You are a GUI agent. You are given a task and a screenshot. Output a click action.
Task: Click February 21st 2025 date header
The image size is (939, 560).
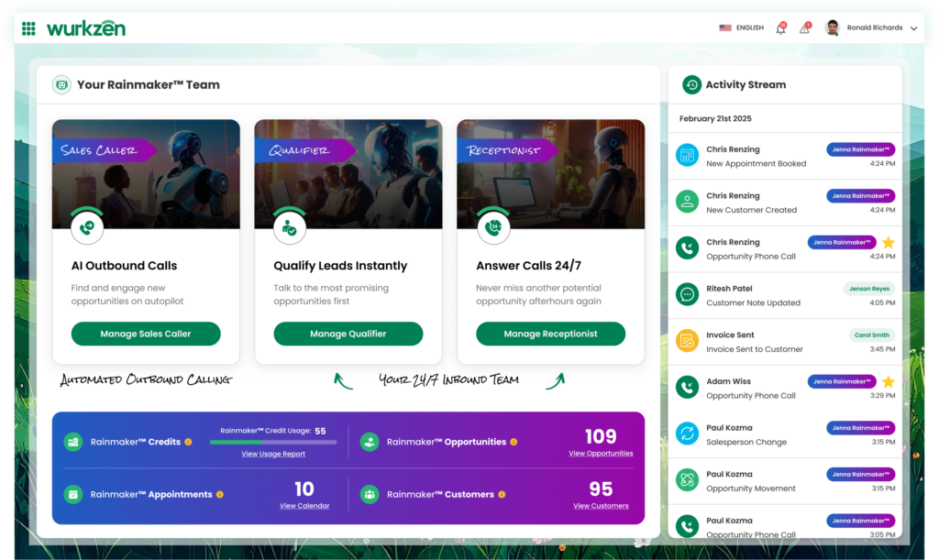point(715,118)
